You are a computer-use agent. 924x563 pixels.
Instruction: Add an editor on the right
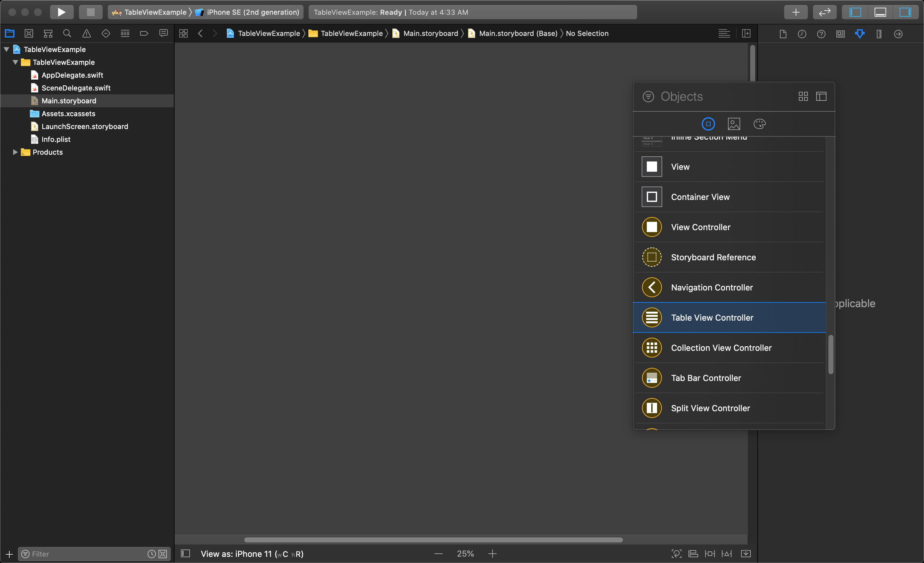(746, 33)
